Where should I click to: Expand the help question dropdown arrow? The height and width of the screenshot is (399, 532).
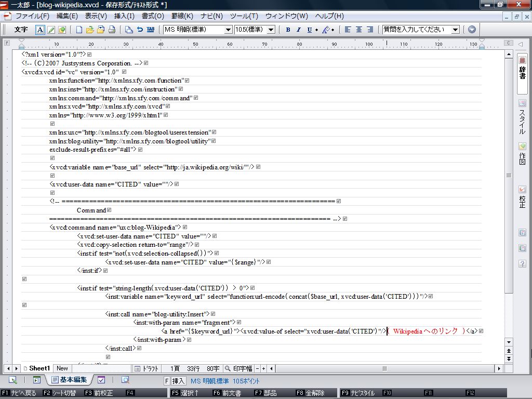pyautogui.click(x=456, y=30)
